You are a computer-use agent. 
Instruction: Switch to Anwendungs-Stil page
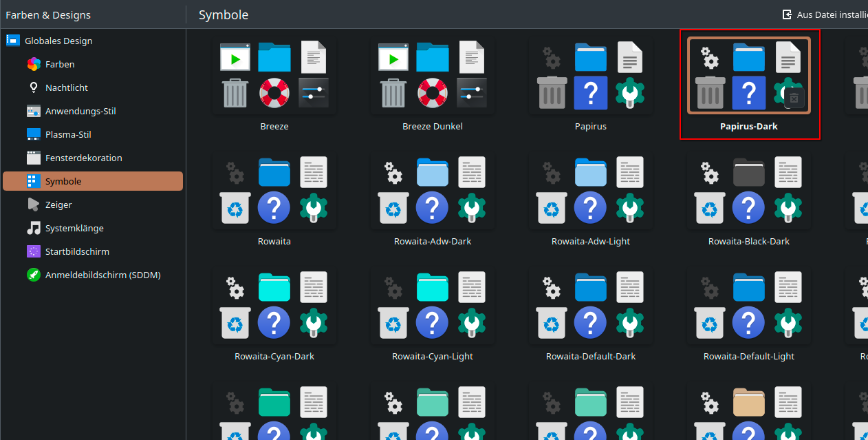point(93,111)
